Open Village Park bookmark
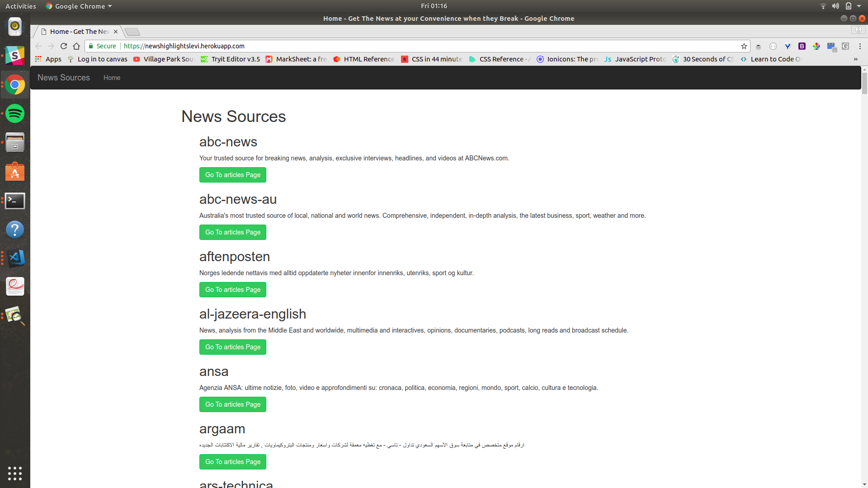This screenshot has width=868, height=488. click(164, 59)
